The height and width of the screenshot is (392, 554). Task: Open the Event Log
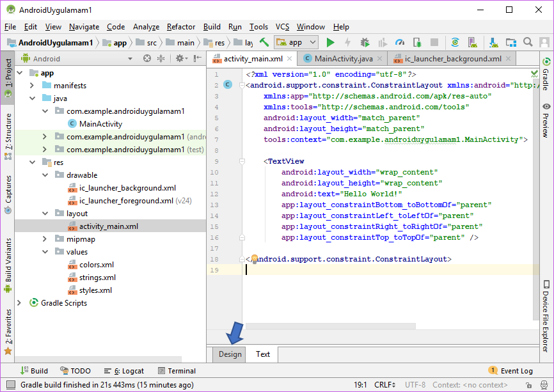point(510,371)
